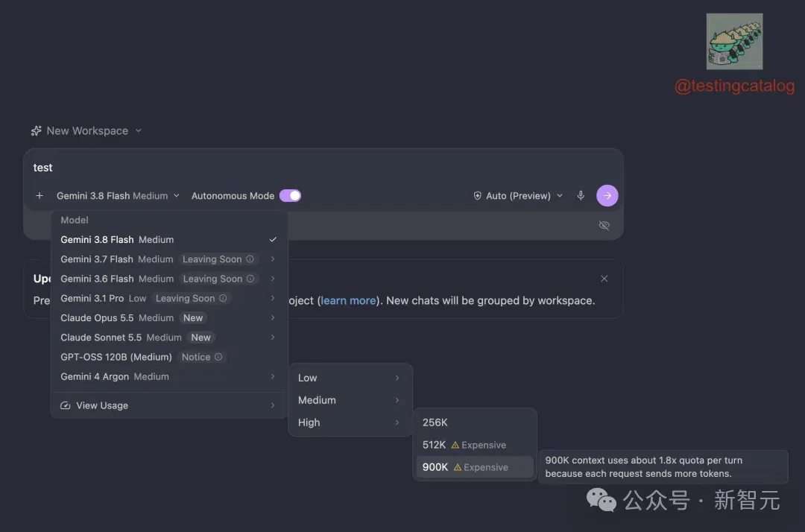
Task: Click the plus add attachment icon
Action: (x=40, y=195)
